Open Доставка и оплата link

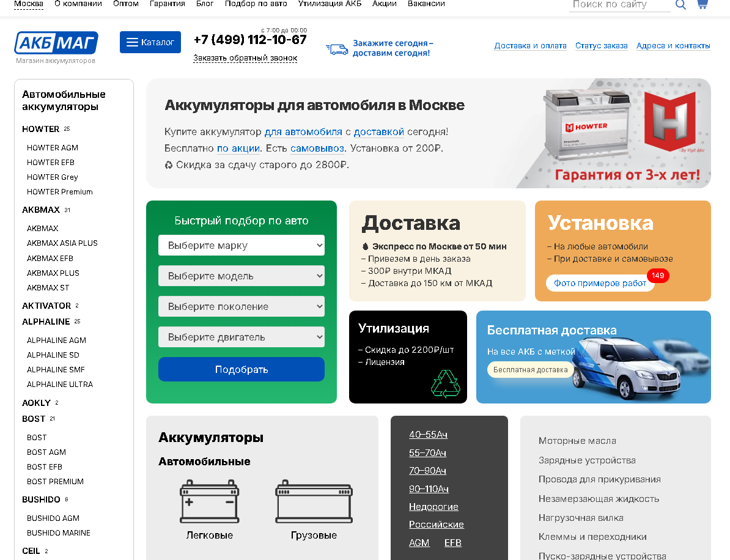click(x=530, y=46)
